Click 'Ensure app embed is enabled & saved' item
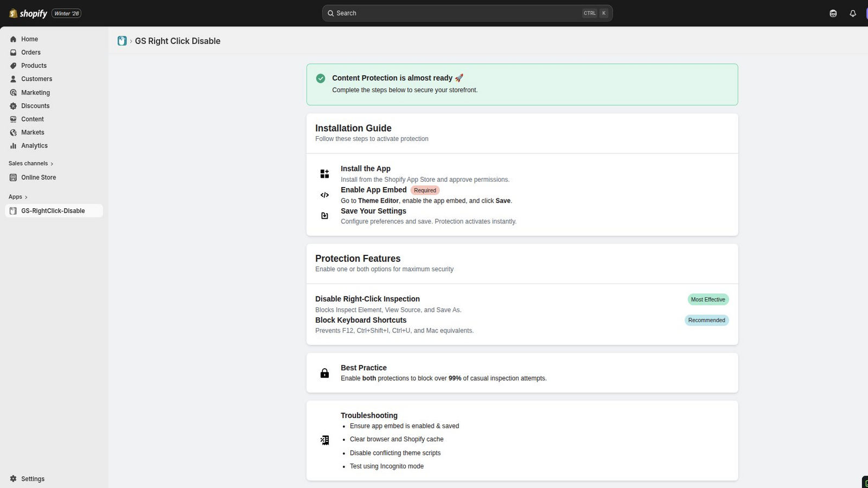Image resolution: width=868 pixels, height=488 pixels. click(404, 426)
